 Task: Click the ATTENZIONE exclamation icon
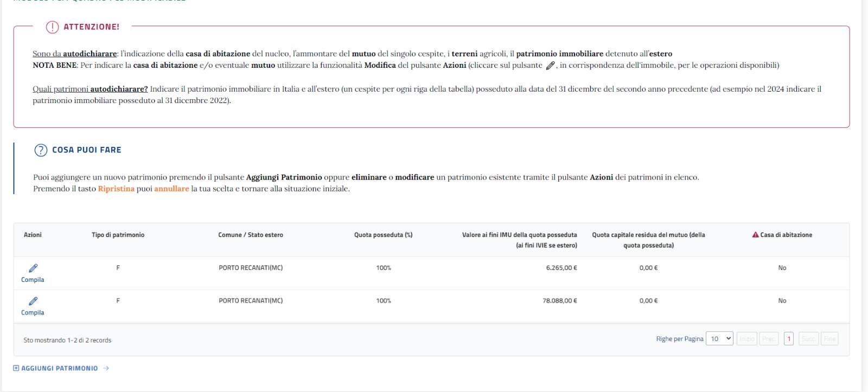tap(52, 27)
